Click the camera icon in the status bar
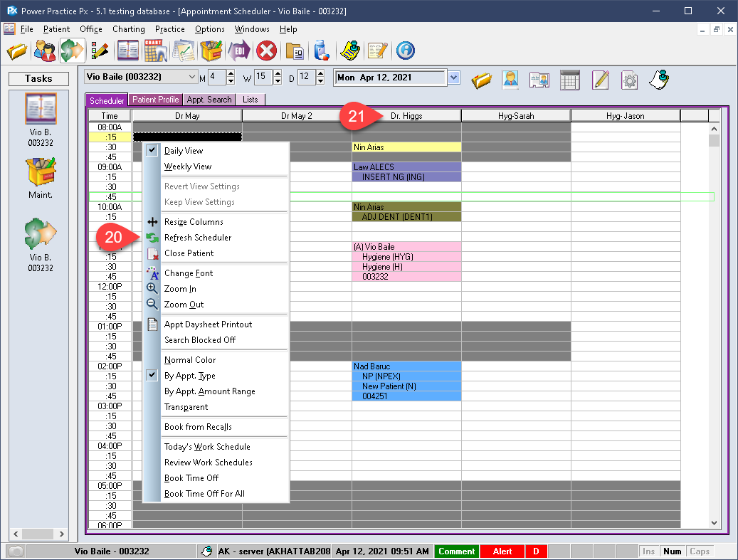 (x=16, y=551)
